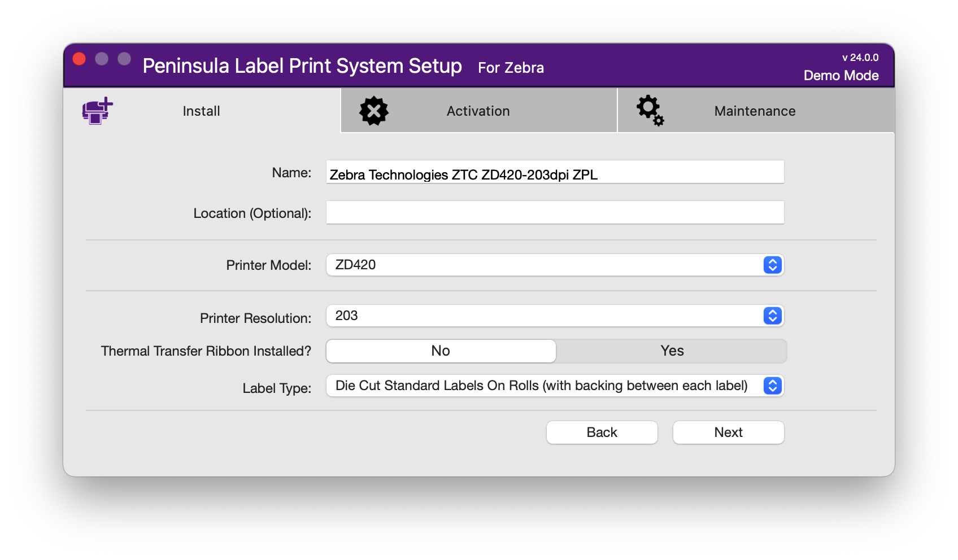Click the v 24.0.0 version label

coord(860,58)
